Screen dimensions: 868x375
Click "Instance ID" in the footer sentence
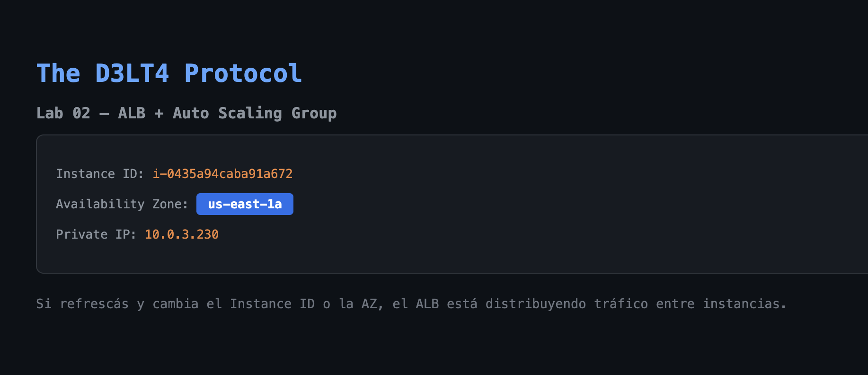click(x=272, y=304)
